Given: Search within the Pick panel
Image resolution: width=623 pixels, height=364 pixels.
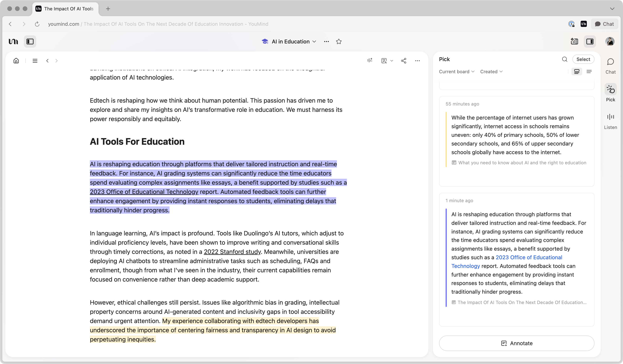Looking at the screenshot, I should [564, 59].
